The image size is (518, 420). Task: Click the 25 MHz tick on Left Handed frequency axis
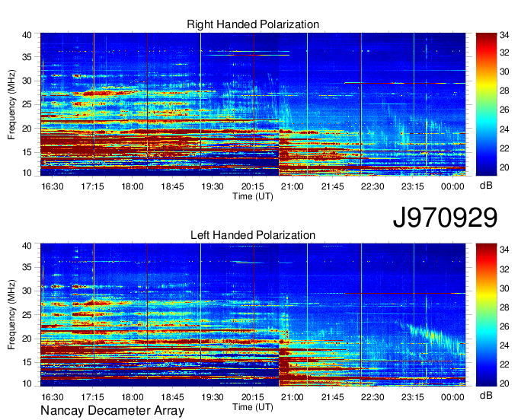(x=27, y=315)
